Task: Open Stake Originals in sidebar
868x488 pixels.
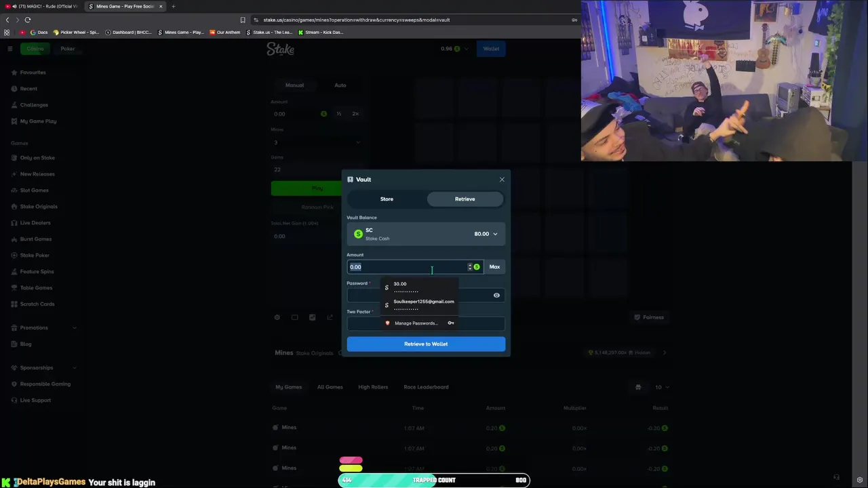Action: pyautogui.click(x=39, y=207)
